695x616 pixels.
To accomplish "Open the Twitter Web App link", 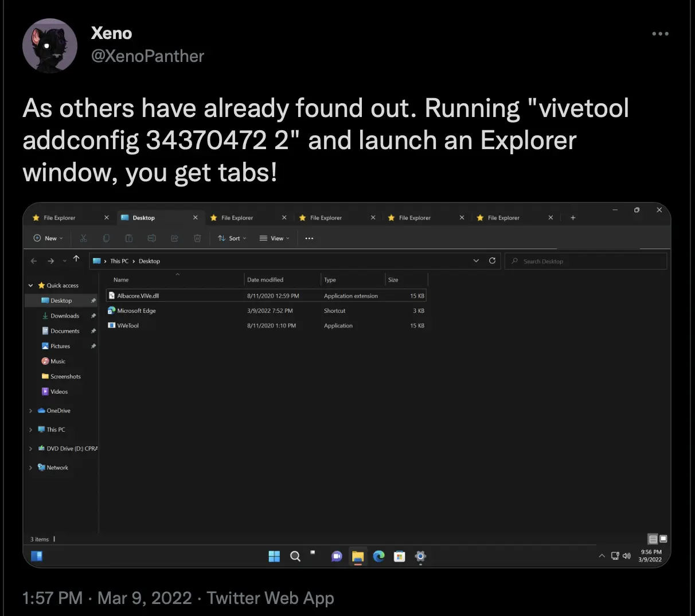I will click(x=270, y=598).
